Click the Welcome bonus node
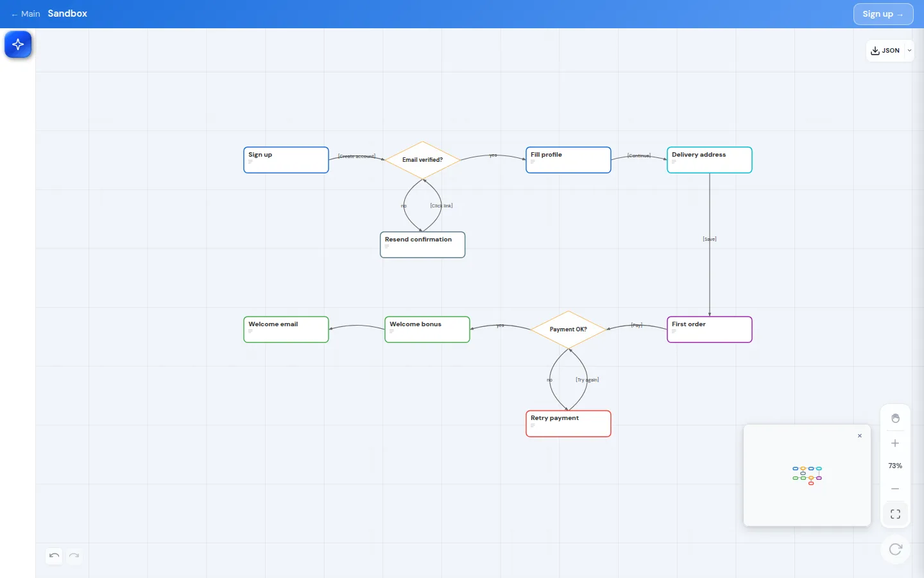The width and height of the screenshot is (924, 578). point(427,329)
